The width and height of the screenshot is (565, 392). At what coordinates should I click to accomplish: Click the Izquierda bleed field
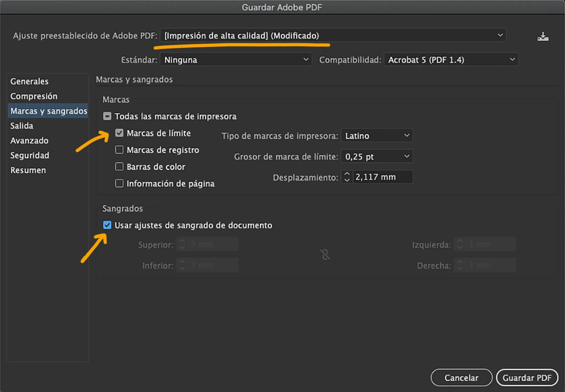(491, 244)
